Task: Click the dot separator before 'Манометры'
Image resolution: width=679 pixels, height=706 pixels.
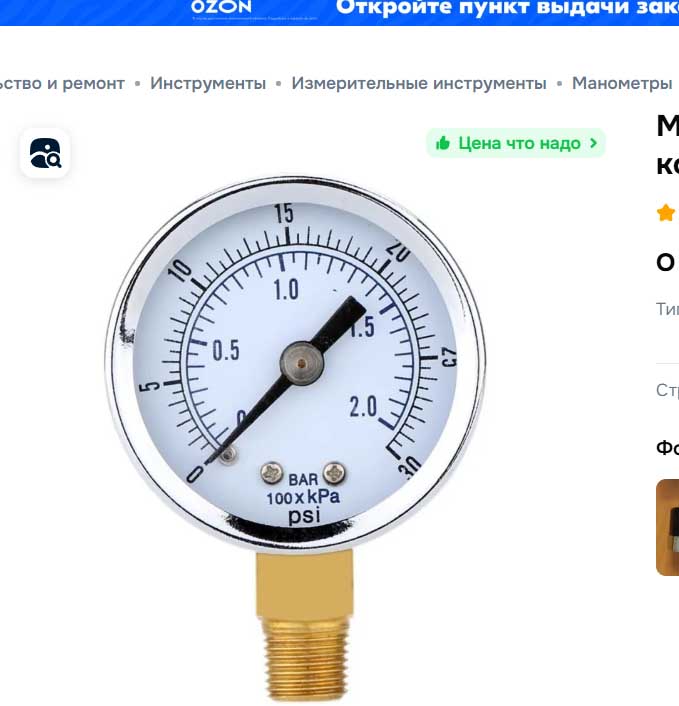Action: [x=559, y=83]
